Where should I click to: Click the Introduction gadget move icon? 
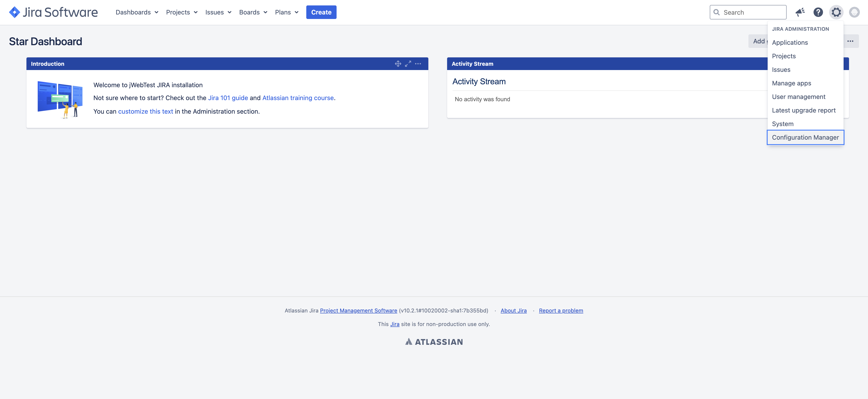(x=398, y=64)
